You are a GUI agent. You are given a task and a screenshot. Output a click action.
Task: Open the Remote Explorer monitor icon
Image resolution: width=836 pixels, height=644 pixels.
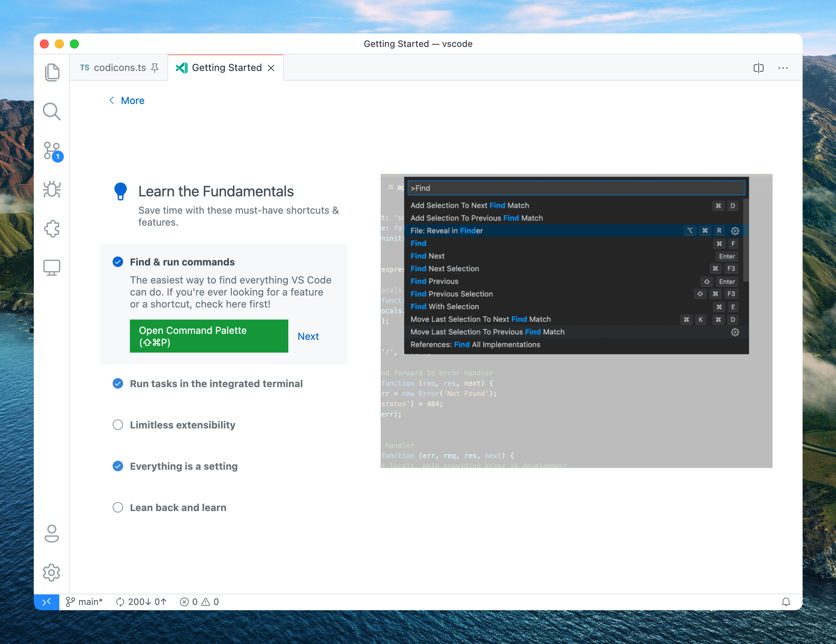pyautogui.click(x=52, y=268)
